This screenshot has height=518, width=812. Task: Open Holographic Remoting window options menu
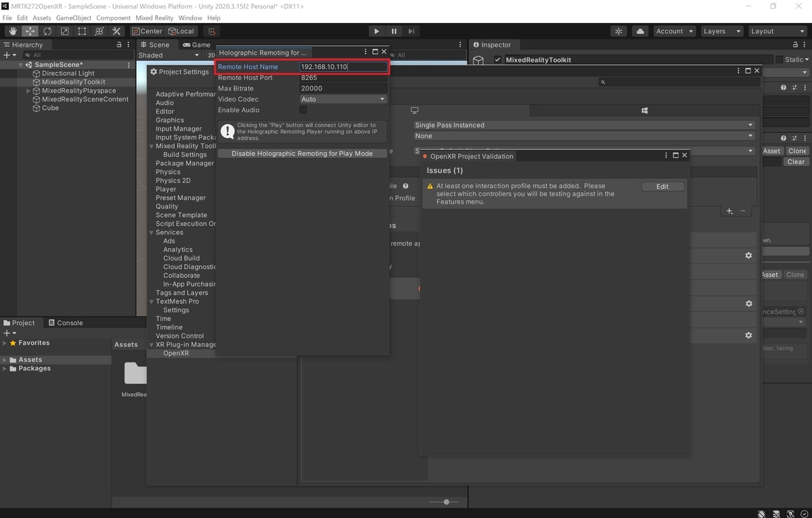tap(366, 52)
